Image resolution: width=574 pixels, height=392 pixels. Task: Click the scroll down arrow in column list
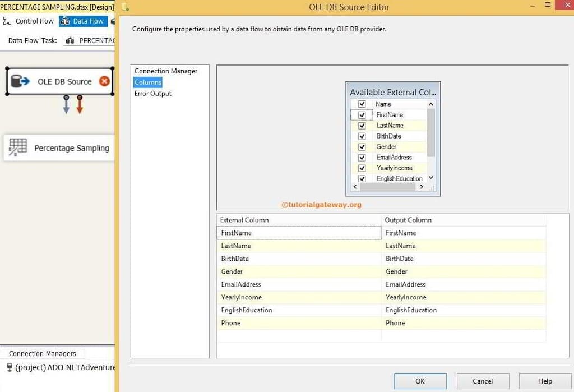tap(431, 178)
